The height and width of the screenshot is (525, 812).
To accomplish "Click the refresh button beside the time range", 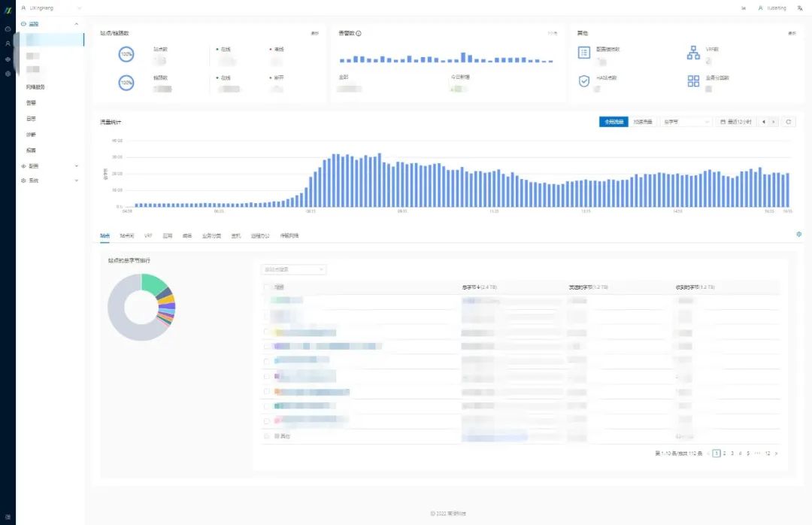I will coord(788,121).
